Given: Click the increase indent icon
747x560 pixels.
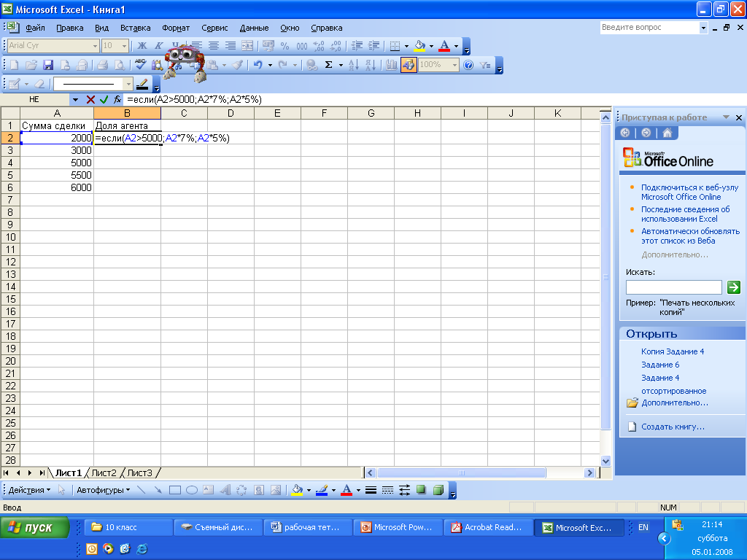Looking at the screenshot, I should pos(374,46).
